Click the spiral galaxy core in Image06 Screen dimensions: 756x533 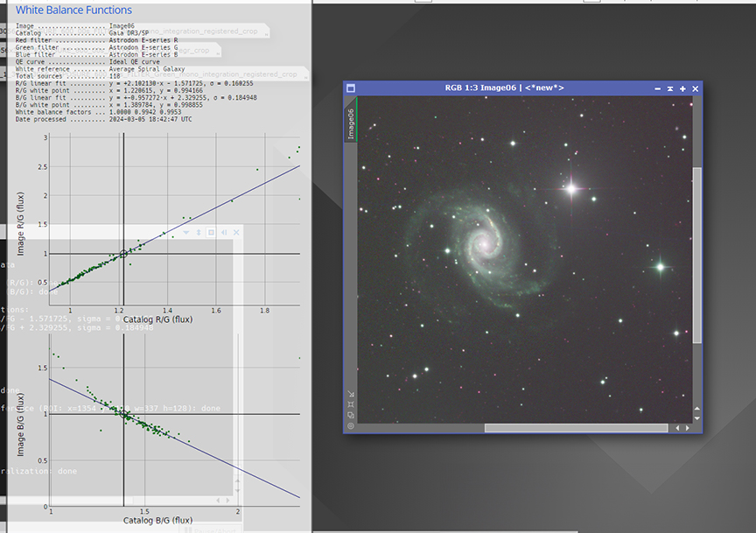pos(485,244)
